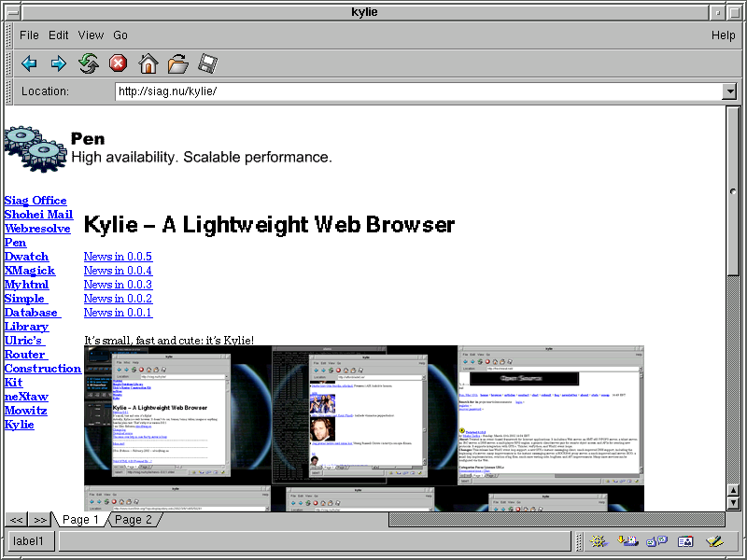The image size is (747, 560).
Task: Click the "Location:" label
Action: (x=45, y=91)
